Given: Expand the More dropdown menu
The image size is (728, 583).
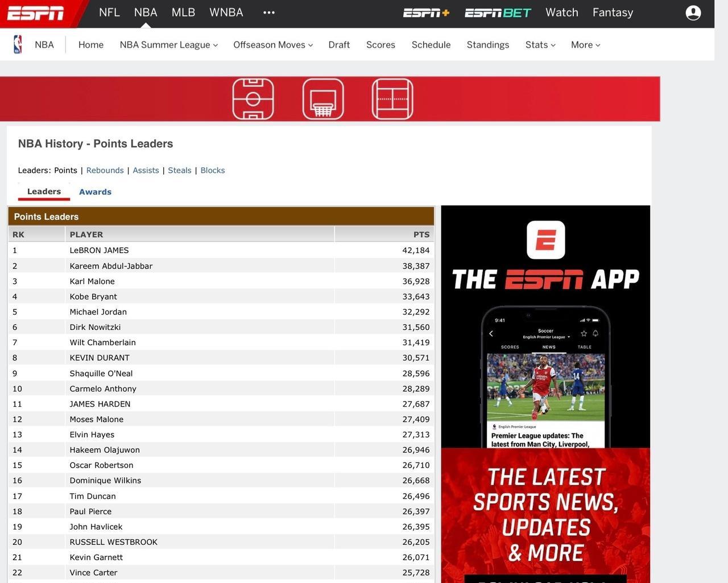Looking at the screenshot, I should (586, 45).
